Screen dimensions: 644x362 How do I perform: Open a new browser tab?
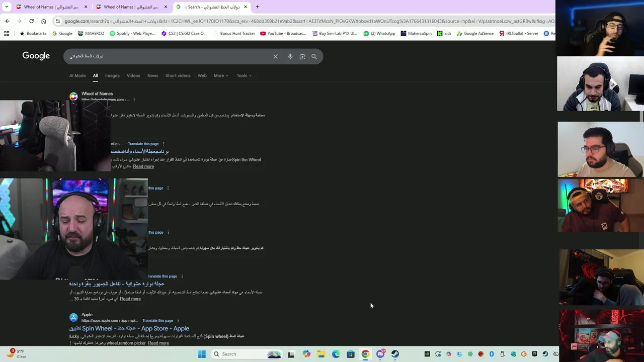coord(257,7)
